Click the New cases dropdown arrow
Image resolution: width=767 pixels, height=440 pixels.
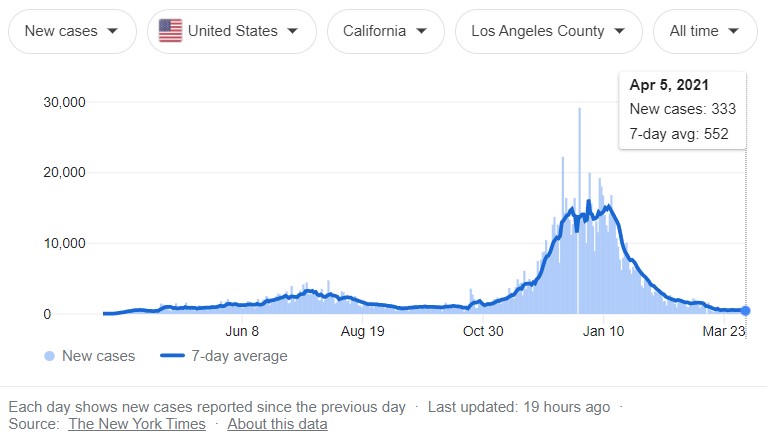coord(112,31)
